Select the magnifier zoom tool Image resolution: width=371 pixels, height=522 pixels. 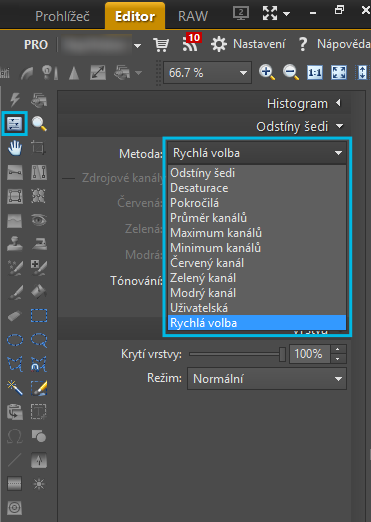pyautogui.click(x=39, y=124)
